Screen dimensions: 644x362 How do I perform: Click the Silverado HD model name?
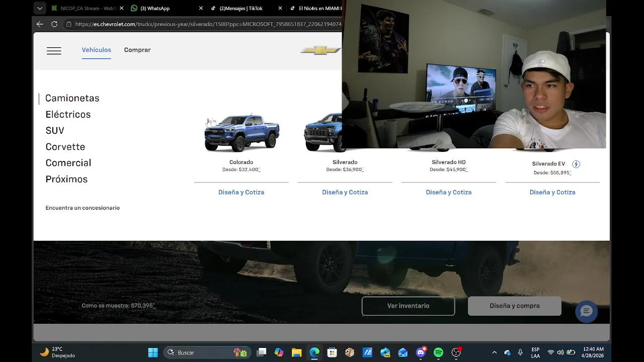449,162
